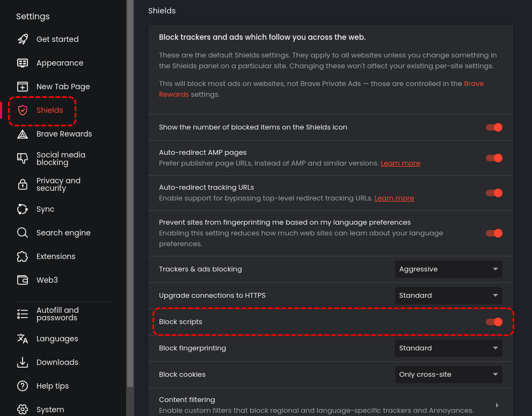This screenshot has height=416, width=532.
Task: Open Block fingerprinting dropdown
Action: [x=449, y=348]
